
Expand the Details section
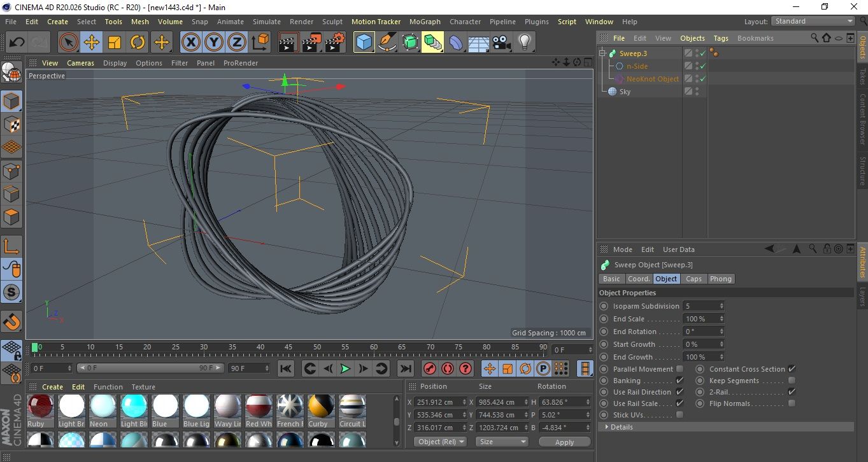[621, 427]
